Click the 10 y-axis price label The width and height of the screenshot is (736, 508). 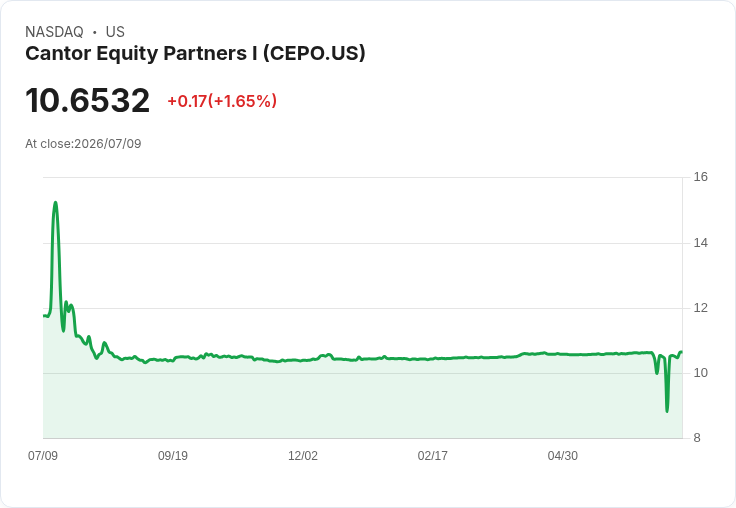700,373
